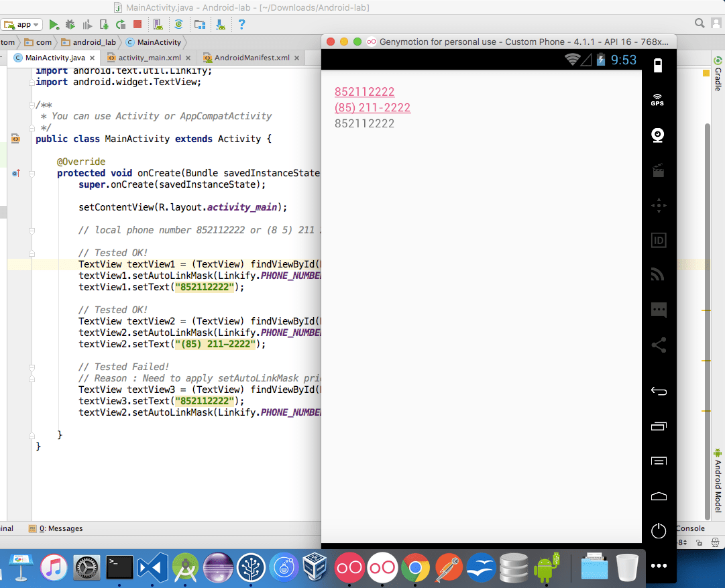Click setText line for "(85) 211-2222" string
Viewport: 725px width, 588px height.
[x=172, y=344]
